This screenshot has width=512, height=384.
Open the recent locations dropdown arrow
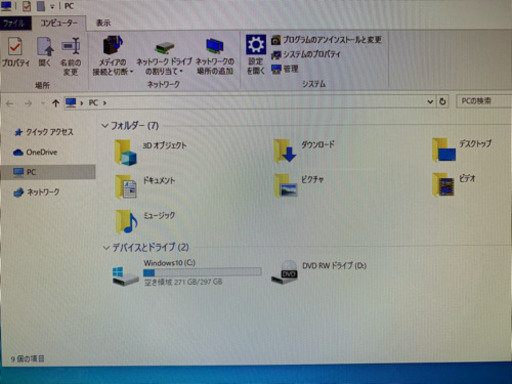click(43, 103)
